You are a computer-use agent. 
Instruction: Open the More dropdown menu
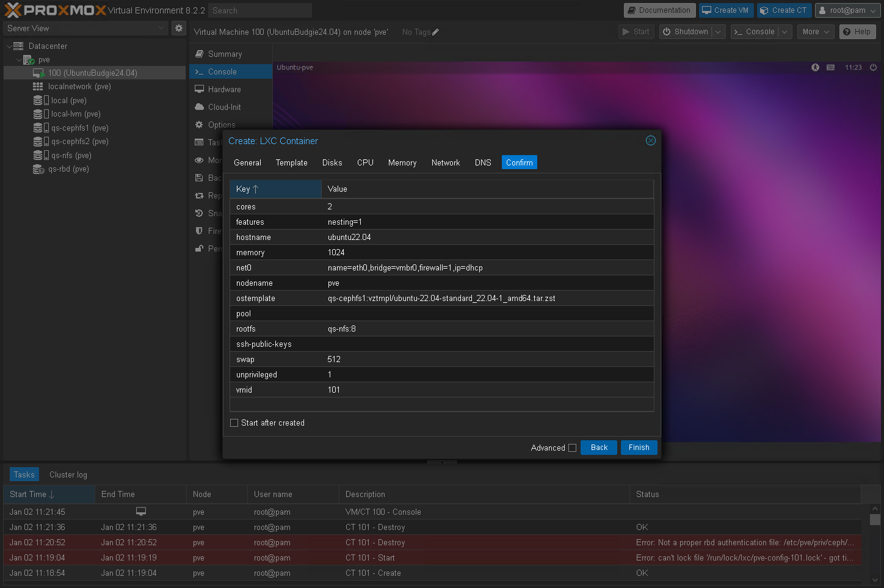click(x=816, y=32)
